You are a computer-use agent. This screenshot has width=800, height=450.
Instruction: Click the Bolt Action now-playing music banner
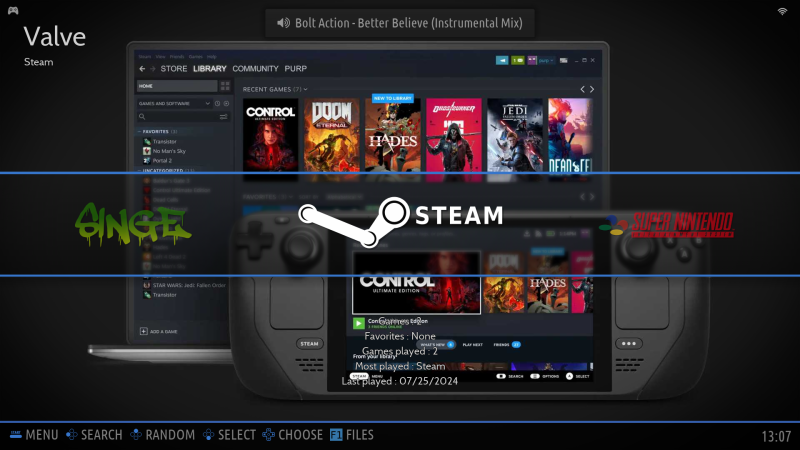tap(399, 23)
